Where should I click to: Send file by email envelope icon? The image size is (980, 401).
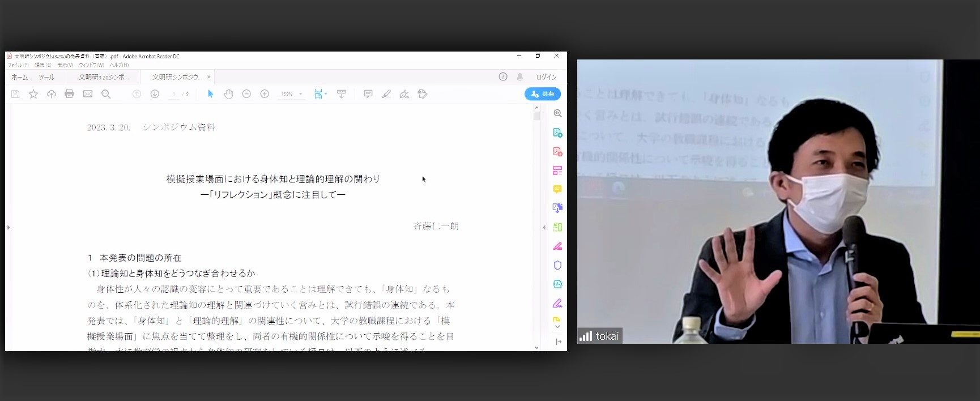click(88, 94)
